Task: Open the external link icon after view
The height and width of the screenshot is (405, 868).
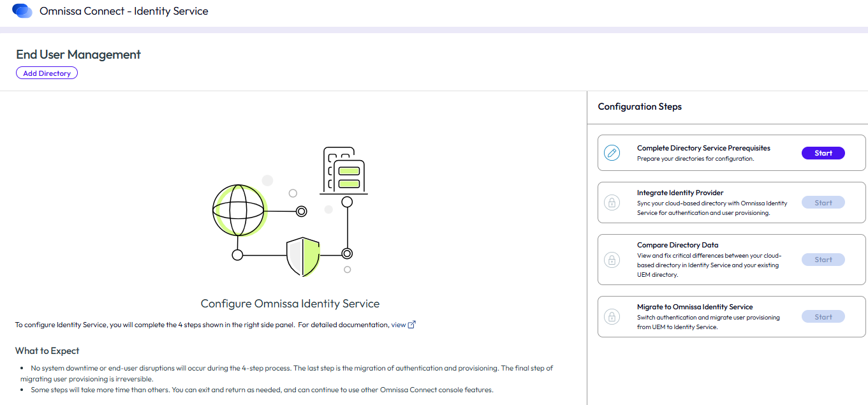Action: point(412,325)
